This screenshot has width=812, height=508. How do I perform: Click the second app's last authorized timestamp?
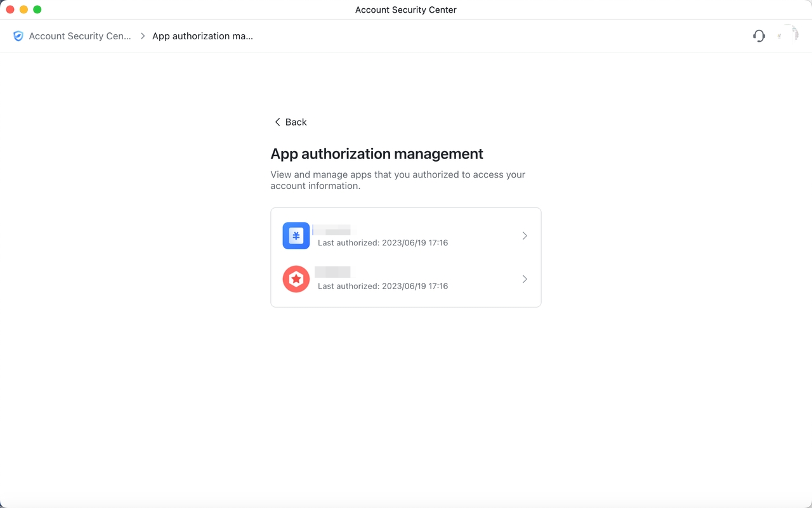383,286
